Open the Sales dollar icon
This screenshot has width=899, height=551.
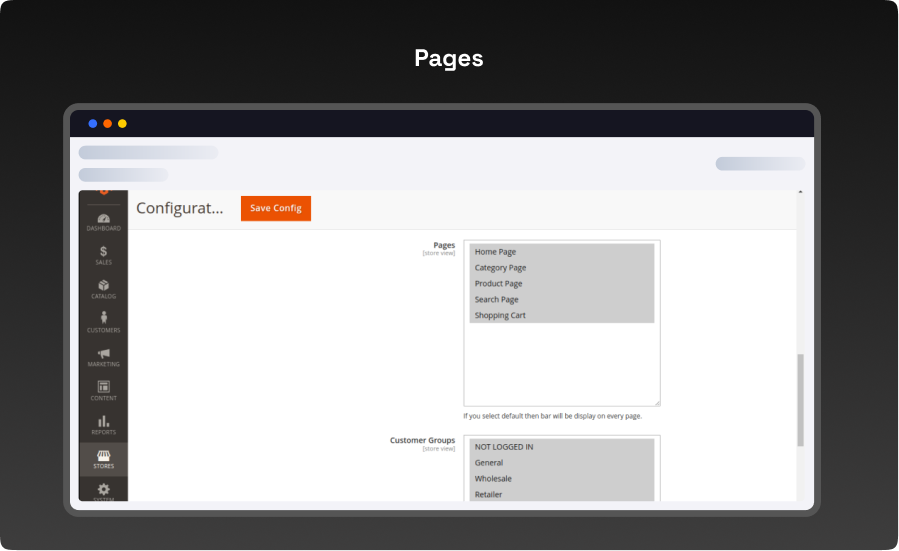103,252
